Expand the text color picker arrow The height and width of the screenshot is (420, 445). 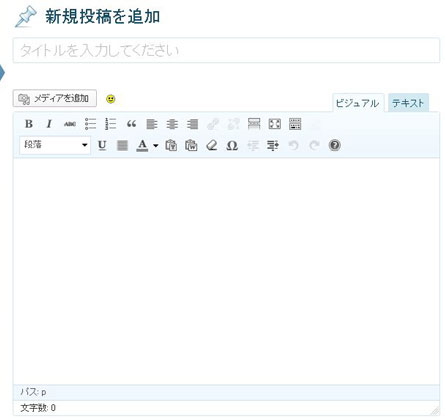[155, 145]
